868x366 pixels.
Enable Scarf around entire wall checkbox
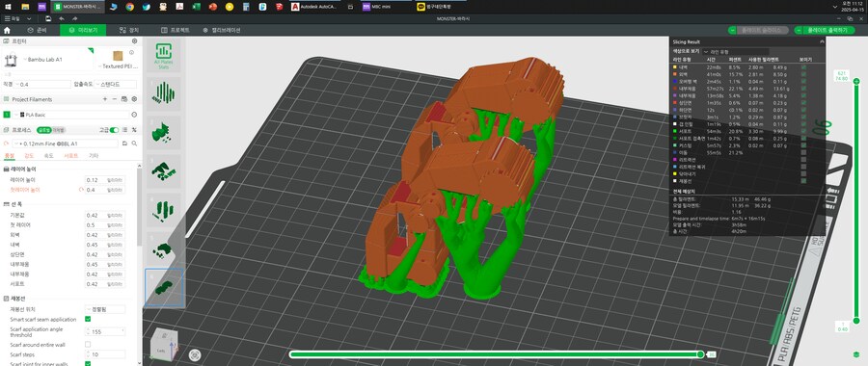pyautogui.click(x=88, y=345)
